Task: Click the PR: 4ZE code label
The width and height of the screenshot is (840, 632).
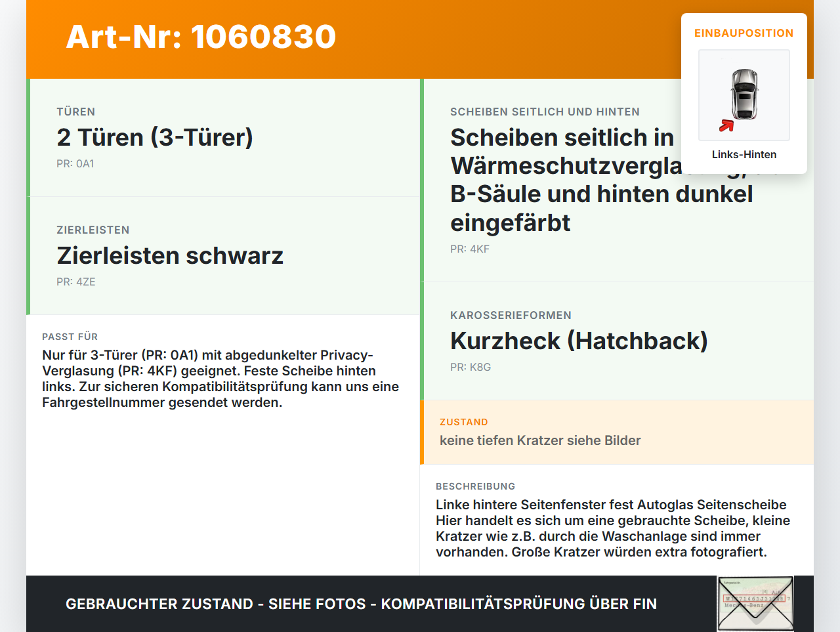Action: [76, 282]
